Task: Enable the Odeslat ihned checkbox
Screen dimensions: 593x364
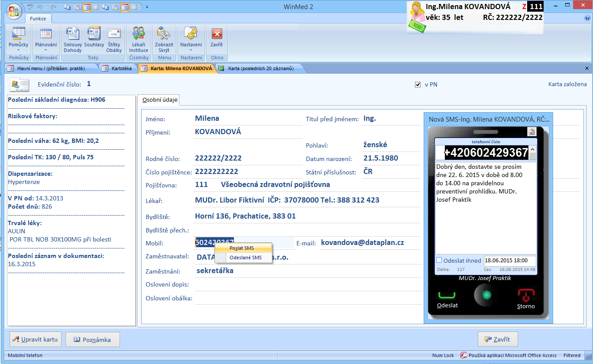Action: [x=439, y=260]
